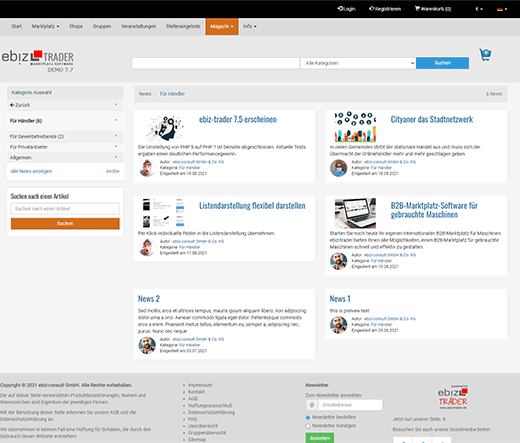520x443 pixels.
Task: Open Warenkorb in top bar
Action: (433, 9)
